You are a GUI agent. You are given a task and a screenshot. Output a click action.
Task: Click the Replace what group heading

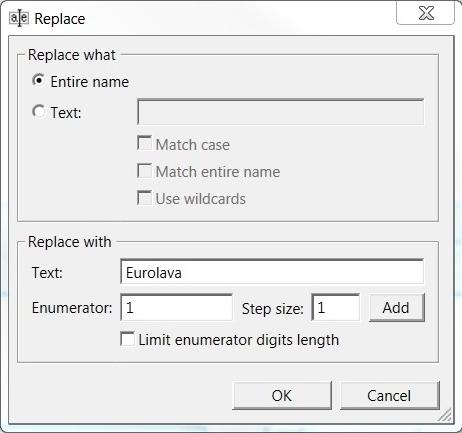click(72, 55)
